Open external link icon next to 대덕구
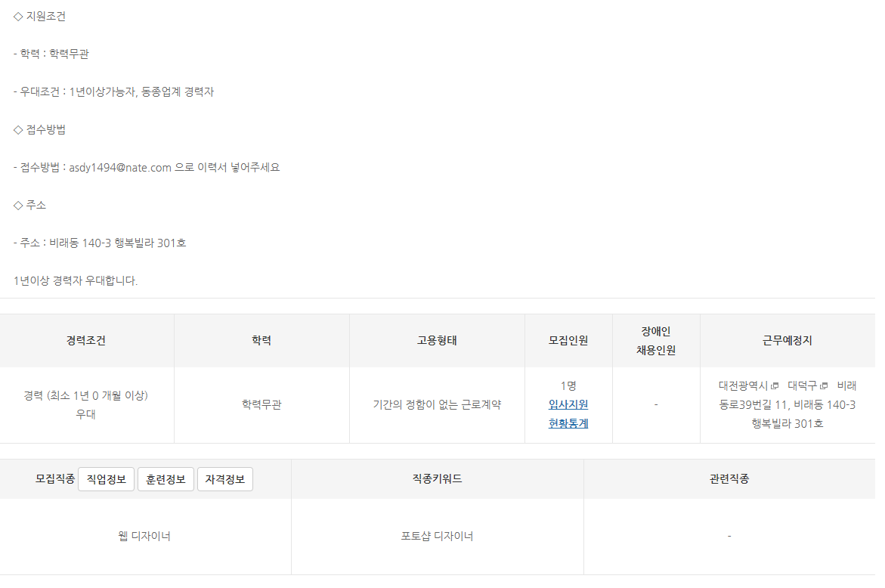Image resolution: width=885 pixels, height=588 pixels. point(824,386)
